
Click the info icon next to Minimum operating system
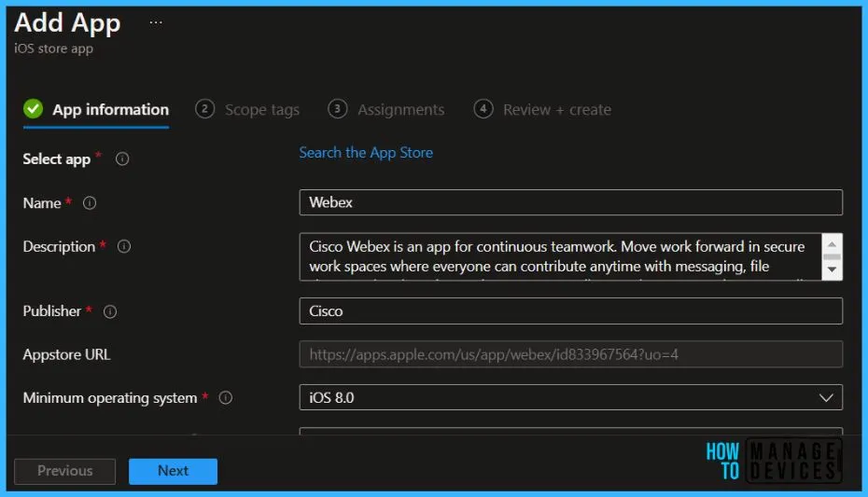pyautogui.click(x=225, y=398)
